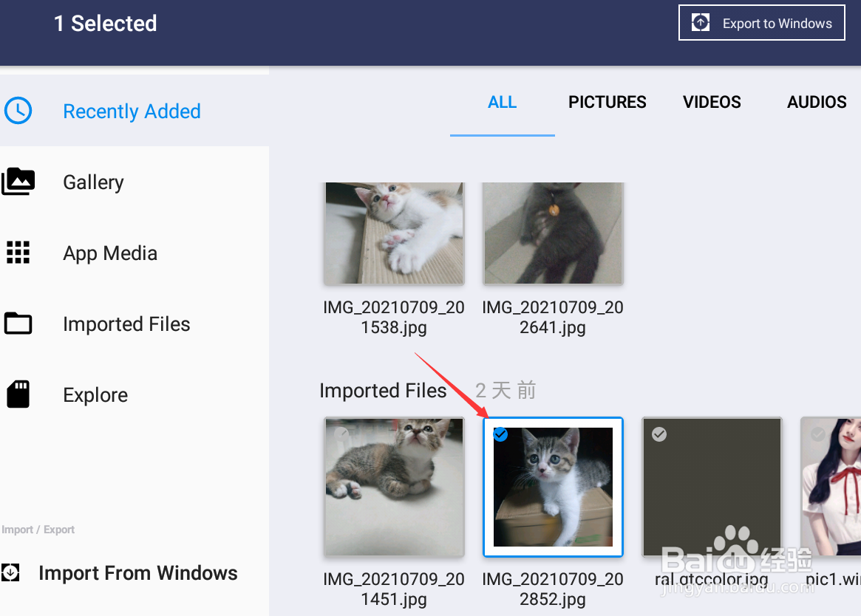Click the Recently Added clock icon
Screen dimensions: 861x616
coord(18,112)
